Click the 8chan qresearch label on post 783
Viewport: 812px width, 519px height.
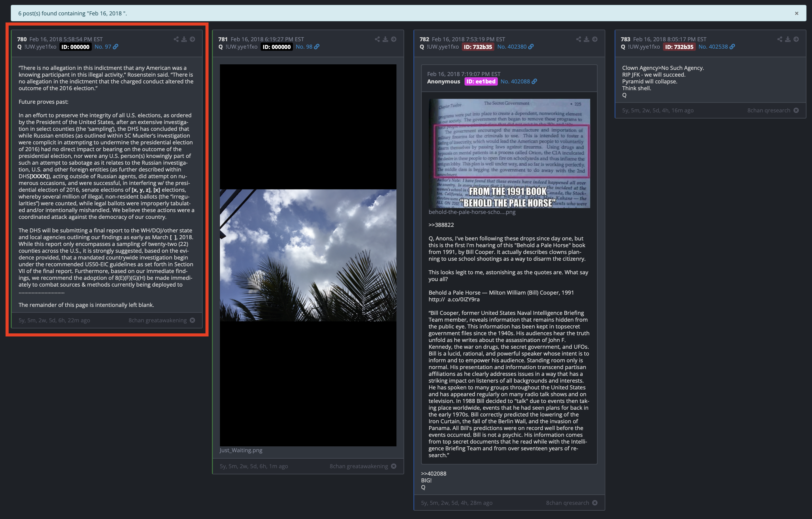(x=769, y=110)
